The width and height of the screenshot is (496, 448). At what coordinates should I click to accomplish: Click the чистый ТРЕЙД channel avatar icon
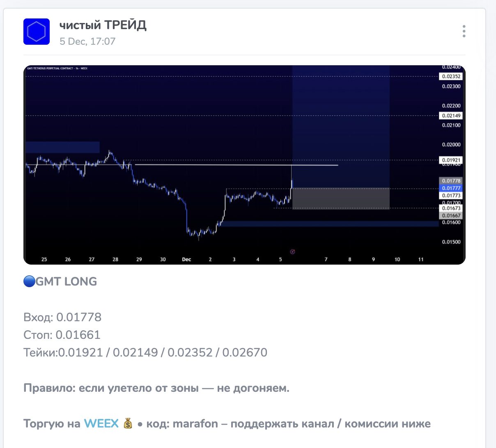(36, 31)
